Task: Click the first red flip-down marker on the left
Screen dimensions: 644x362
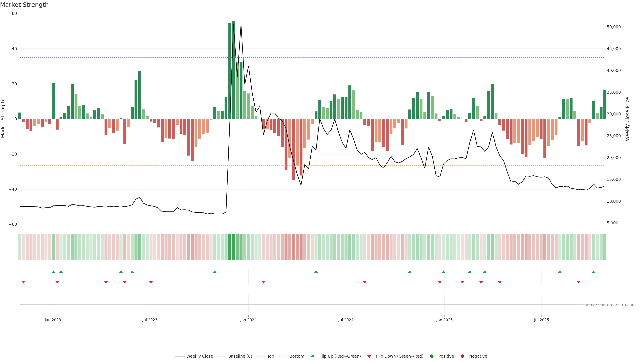Action: [x=23, y=282]
